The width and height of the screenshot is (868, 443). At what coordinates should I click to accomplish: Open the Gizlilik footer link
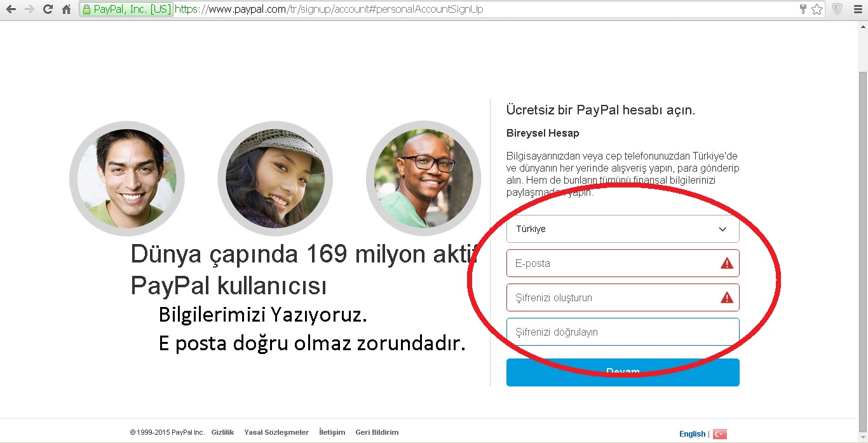coord(222,432)
